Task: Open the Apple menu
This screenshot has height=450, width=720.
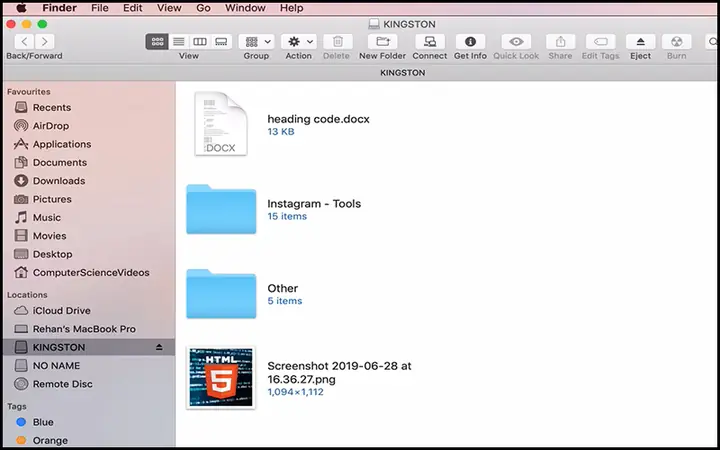Action: tap(22, 8)
